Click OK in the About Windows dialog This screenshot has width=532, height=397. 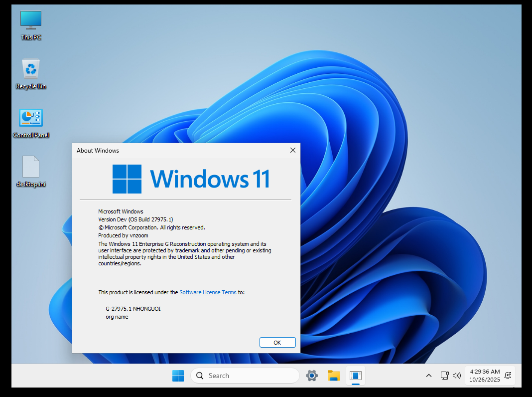tap(277, 342)
